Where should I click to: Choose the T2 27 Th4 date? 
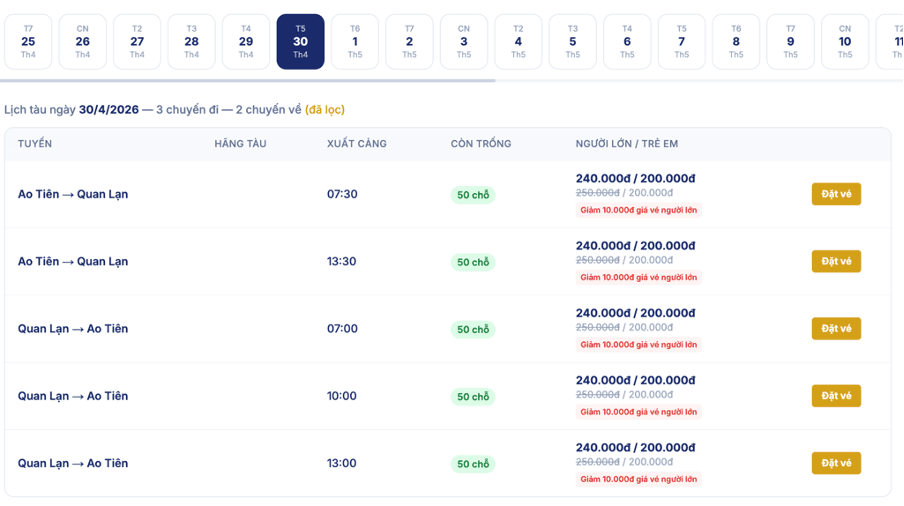coord(137,41)
